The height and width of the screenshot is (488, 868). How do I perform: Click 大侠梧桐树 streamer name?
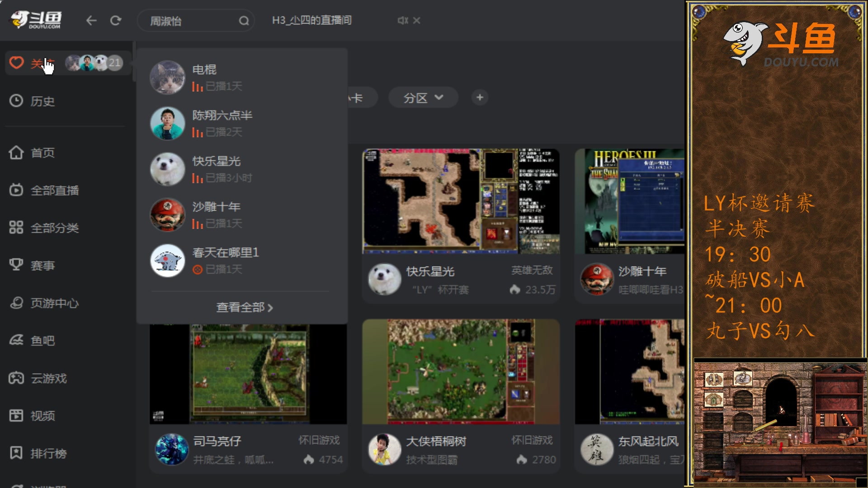tap(436, 441)
